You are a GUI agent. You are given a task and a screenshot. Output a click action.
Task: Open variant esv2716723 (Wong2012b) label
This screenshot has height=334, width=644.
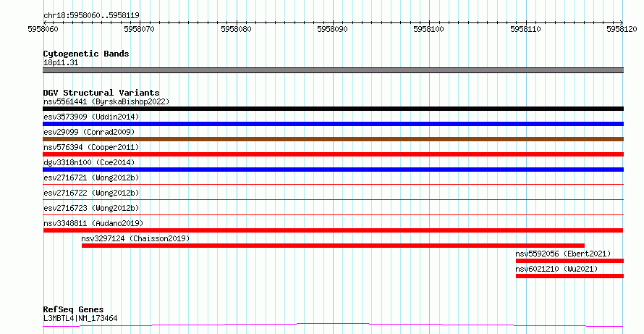(91, 208)
